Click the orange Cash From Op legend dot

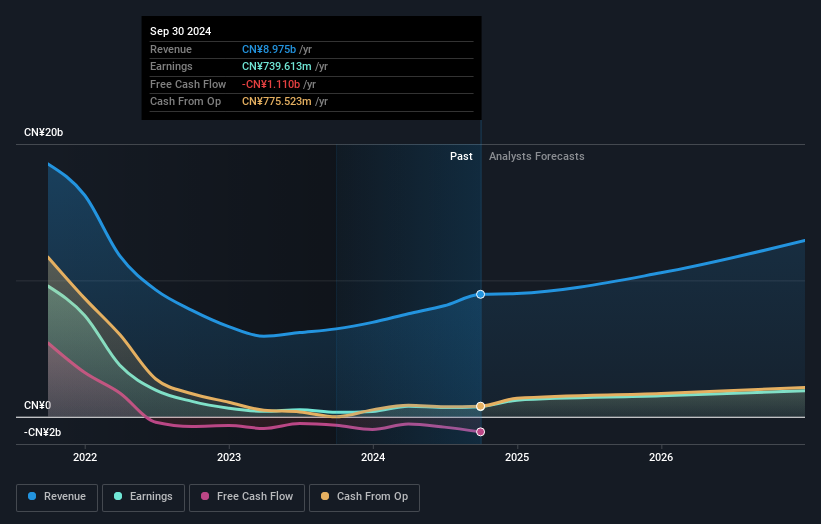pos(325,496)
